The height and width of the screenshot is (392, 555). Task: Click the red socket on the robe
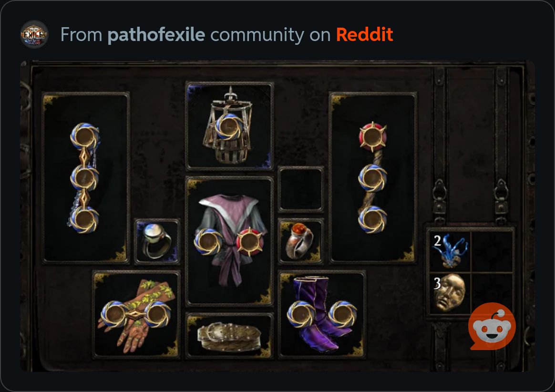click(249, 241)
